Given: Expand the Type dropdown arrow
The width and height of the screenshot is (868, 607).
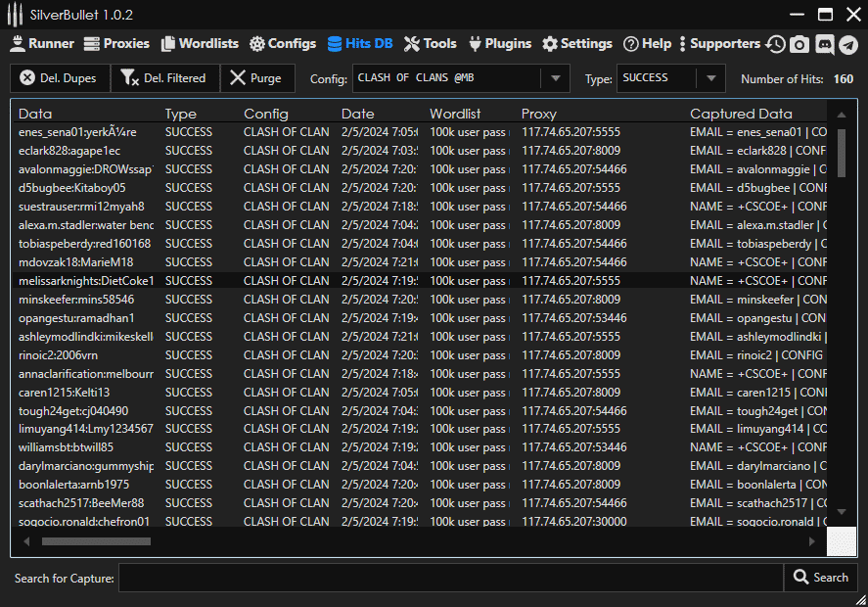Looking at the screenshot, I should pos(710,78).
